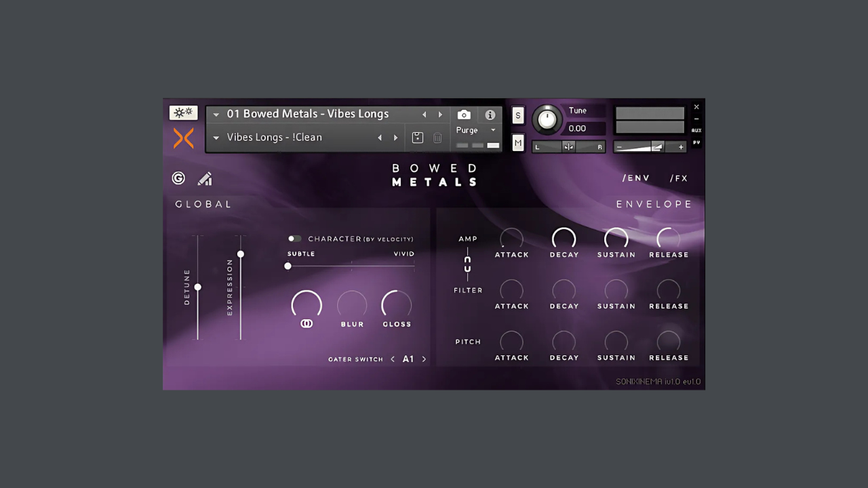Image resolution: width=868 pixels, height=488 pixels.
Task: Click the pencil and bars icon
Action: point(205,179)
